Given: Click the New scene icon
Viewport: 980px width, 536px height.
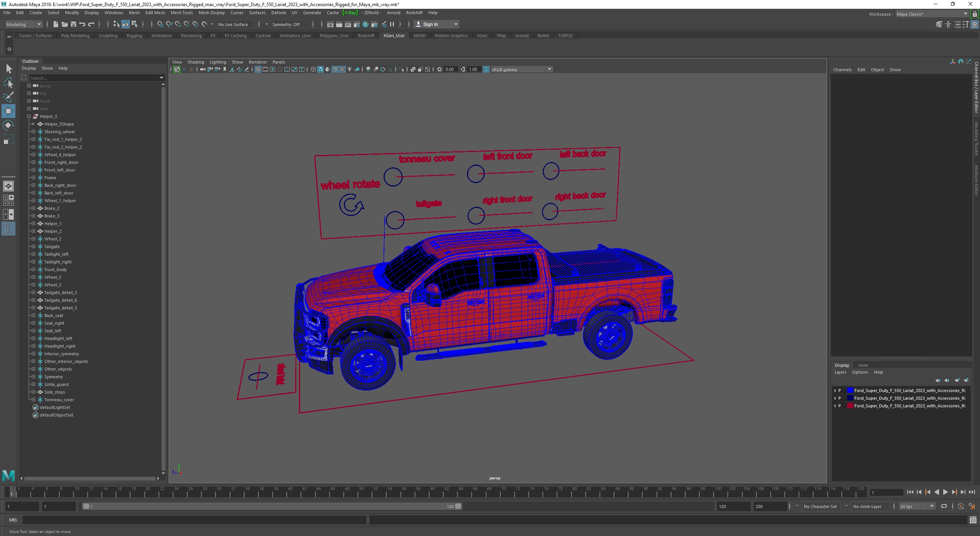Looking at the screenshot, I should point(56,24).
